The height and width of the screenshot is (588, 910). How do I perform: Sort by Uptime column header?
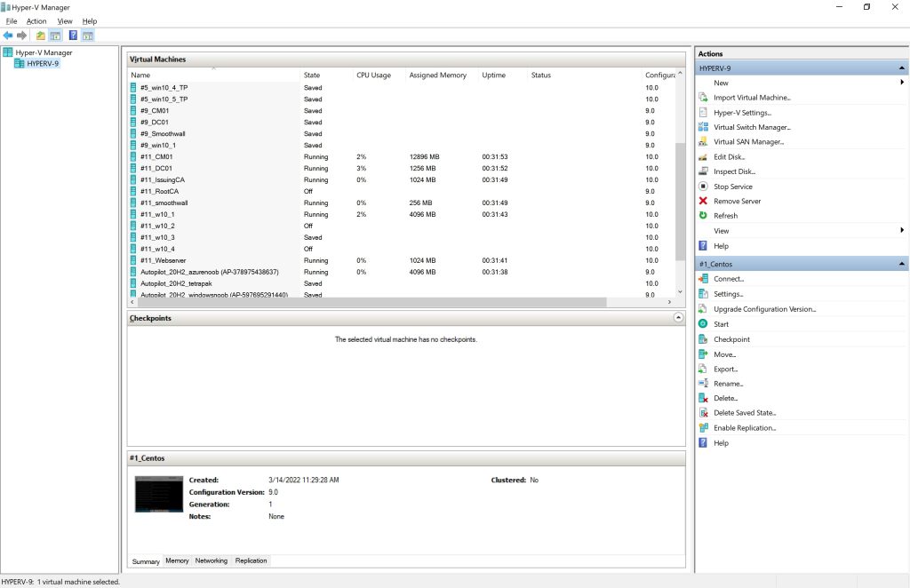coord(503,75)
